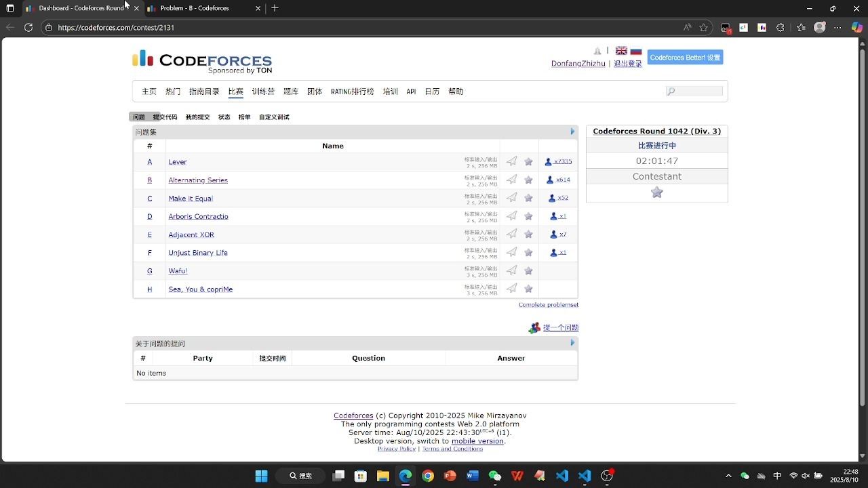The image size is (868, 488).
Task: Add this page to browser favorites star
Action: click(704, 28)
